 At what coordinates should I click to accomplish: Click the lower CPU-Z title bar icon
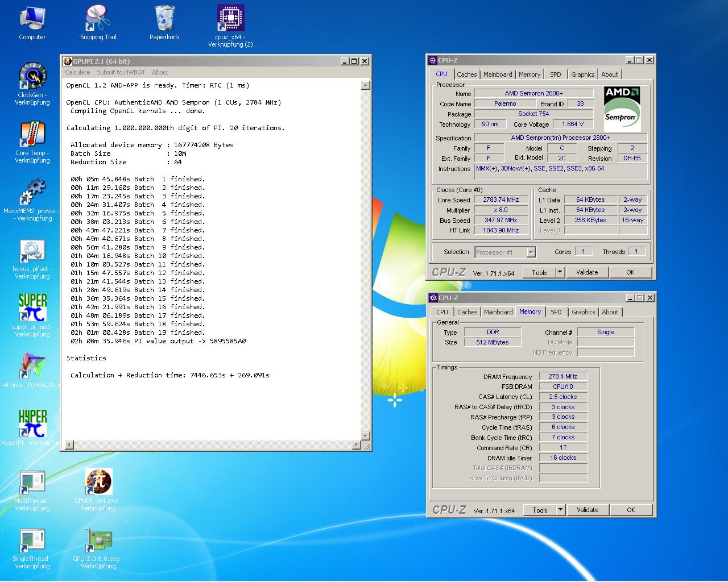pyautogui.click(x=433, y=298)
